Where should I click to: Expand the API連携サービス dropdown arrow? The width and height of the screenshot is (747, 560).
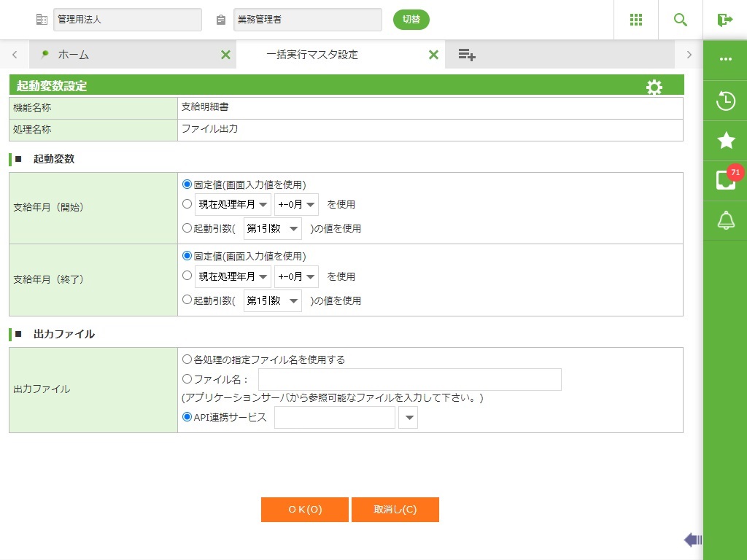[x=408, y=418]
